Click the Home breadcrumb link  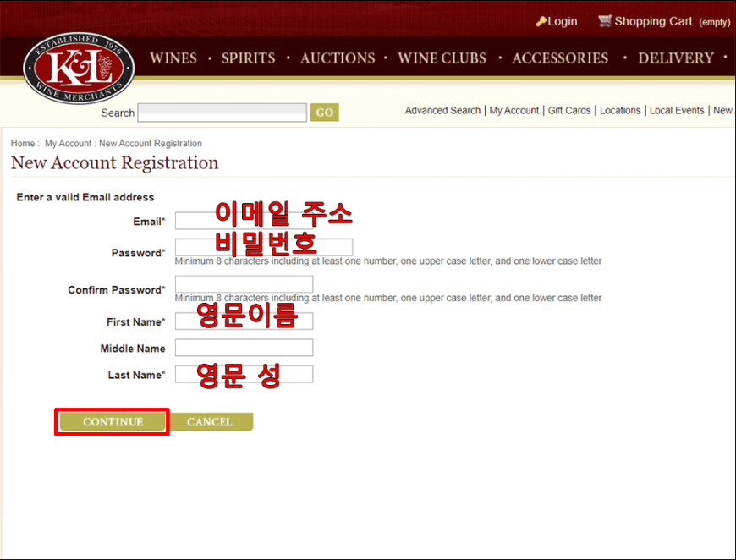tap(23, 143)
